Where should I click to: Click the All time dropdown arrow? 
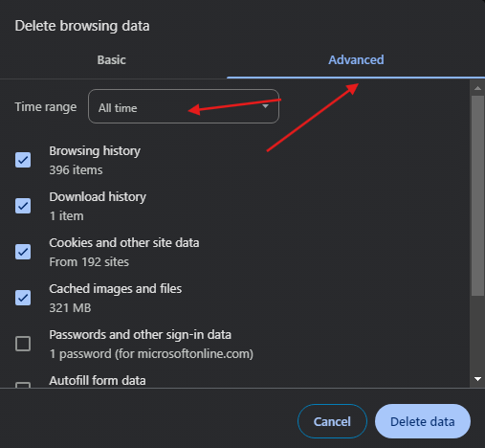pos(265,106)
